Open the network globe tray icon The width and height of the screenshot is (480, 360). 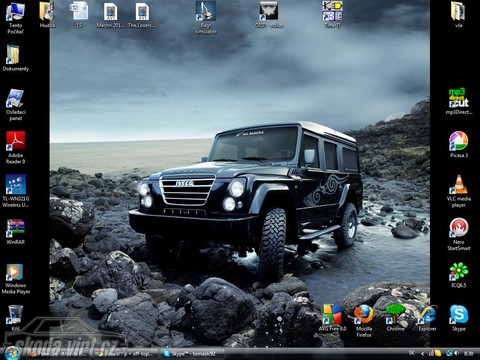coord(450,353)
